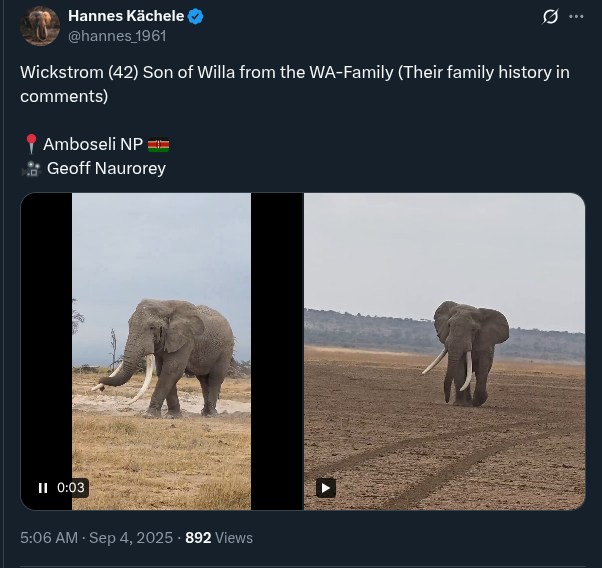Open the Hannes Kächele display name link
The image size is (602, 568).
click(x=126, y=16)
